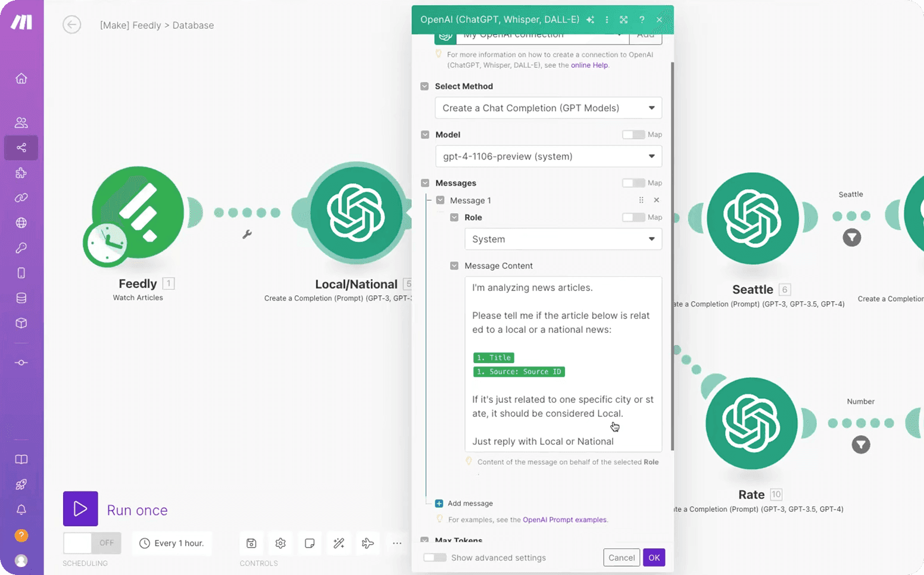
Task: Open Data stores via the database icon
Action: coord(21,298)
